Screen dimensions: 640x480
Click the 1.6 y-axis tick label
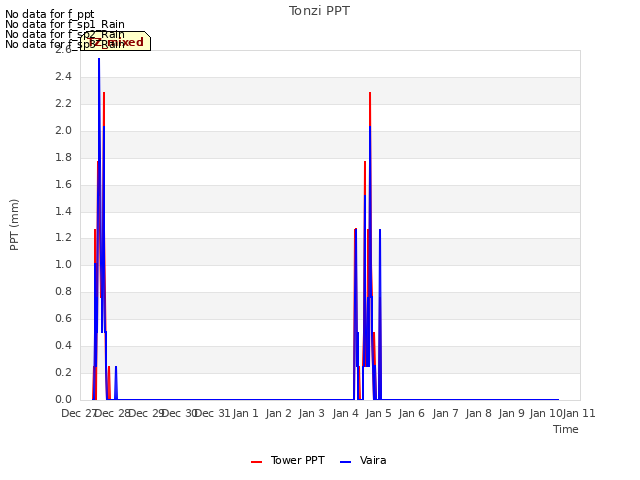pos(63,184)
